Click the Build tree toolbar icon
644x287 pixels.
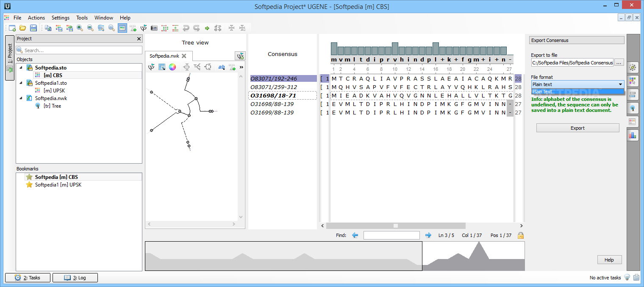pyautogui.click(x=144, y=28)
